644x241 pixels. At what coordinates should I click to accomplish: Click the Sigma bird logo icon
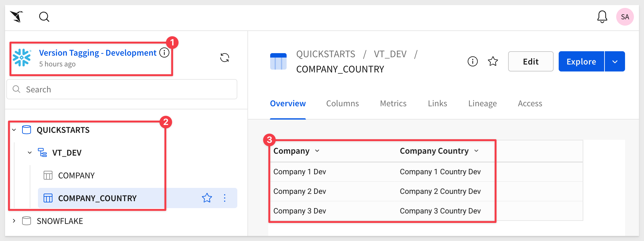click(x=17, y=16)
